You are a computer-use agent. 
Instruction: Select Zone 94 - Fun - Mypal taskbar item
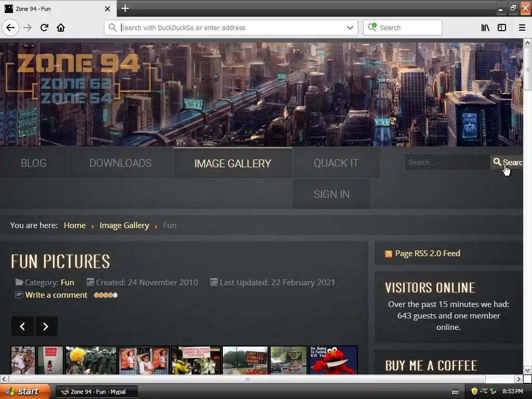[96, 392]
